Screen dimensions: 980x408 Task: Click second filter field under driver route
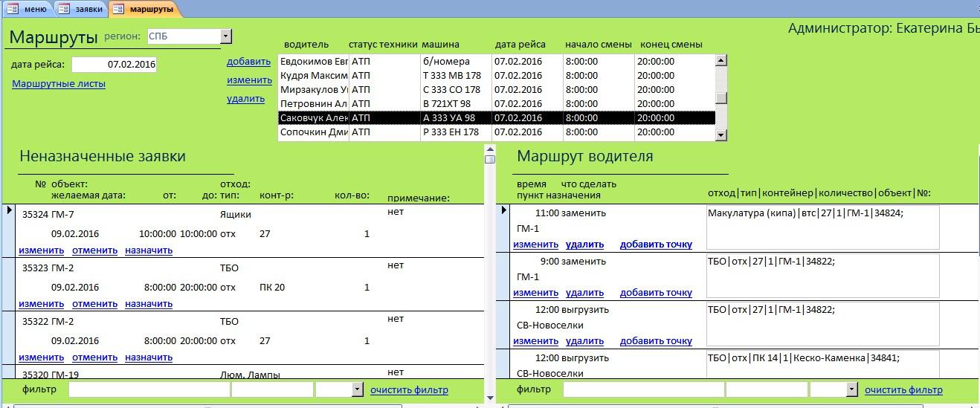pos(767,389)
